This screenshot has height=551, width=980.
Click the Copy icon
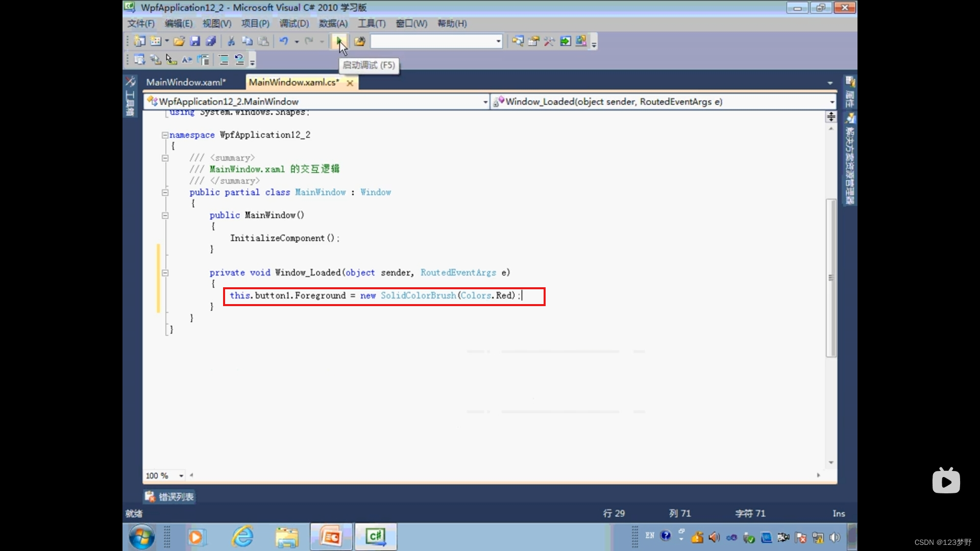(x=247, y=41)
